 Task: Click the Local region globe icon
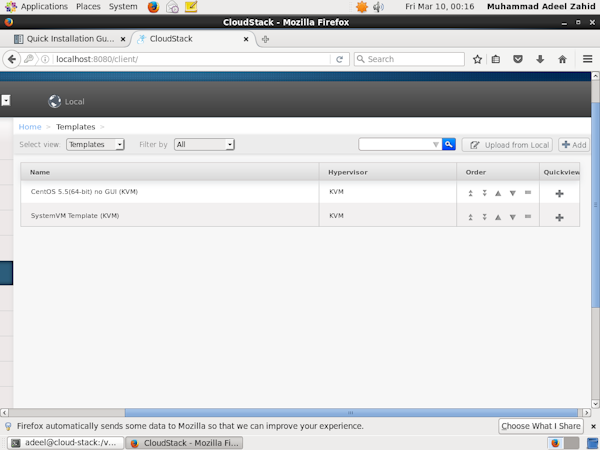pos(54,101)
